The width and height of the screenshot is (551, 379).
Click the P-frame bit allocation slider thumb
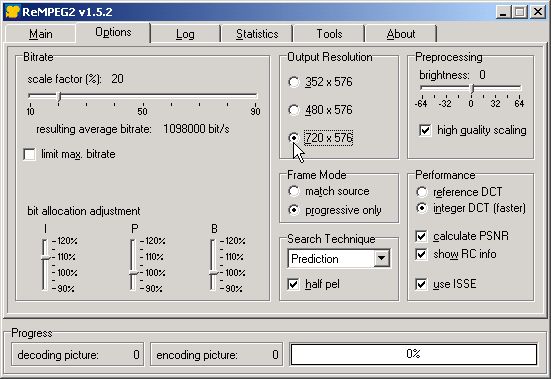tap(134, 273)
